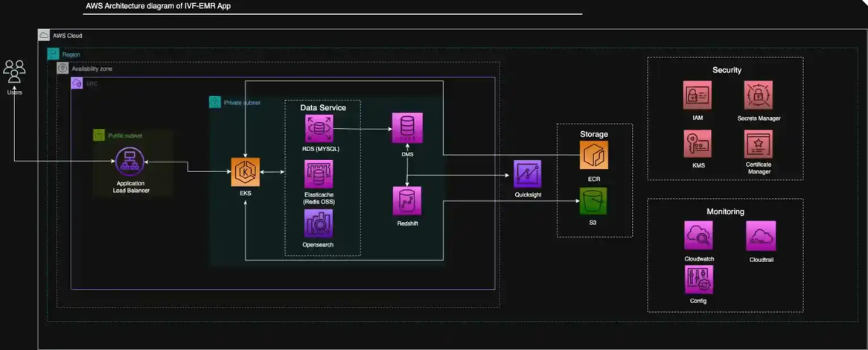Select the ECR label text
868x350 pixels.
click(x=593, y=179)
